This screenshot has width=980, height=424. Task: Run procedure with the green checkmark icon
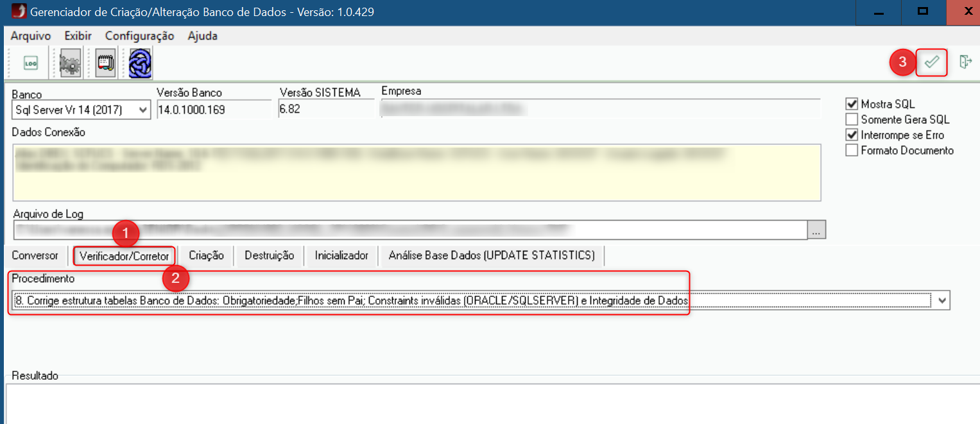point(932,62)
